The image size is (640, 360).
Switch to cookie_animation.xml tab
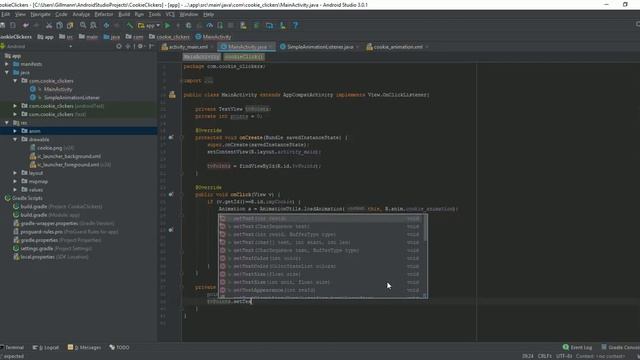398,47
